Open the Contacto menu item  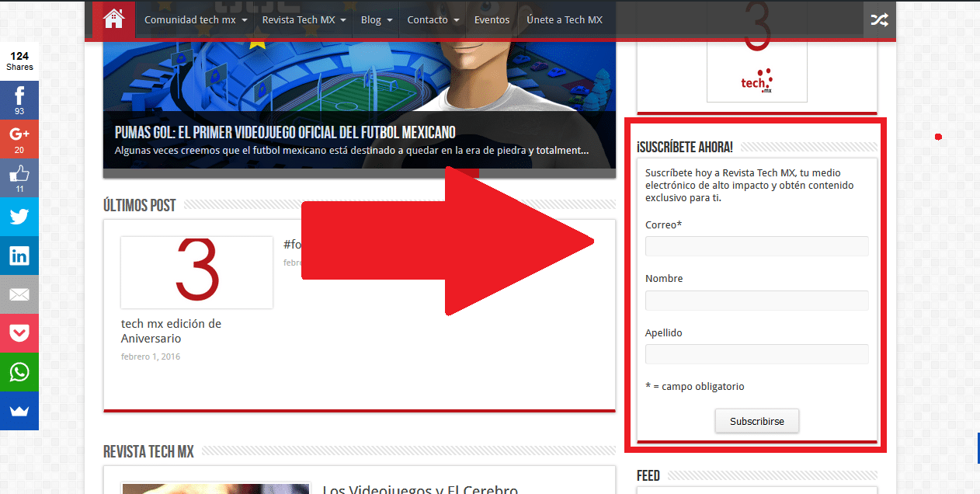pyautogui.click(x=428, y=19)
